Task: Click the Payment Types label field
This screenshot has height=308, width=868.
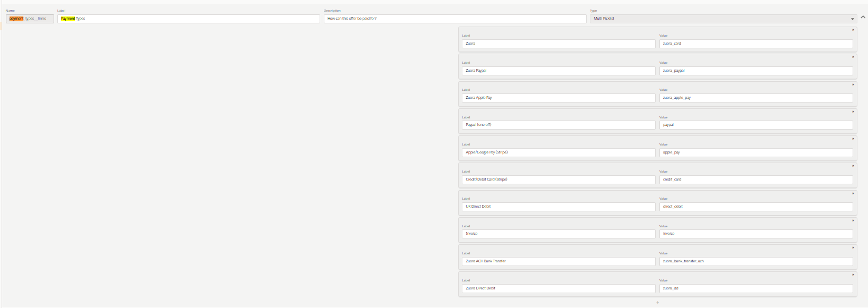Action: pos(188,19)
